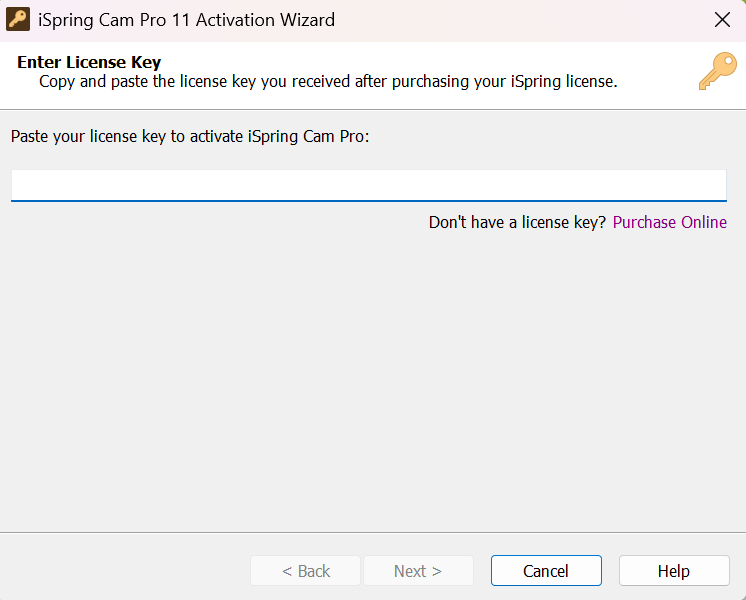
Task: Click the "Don't have a license key?" text
Action: tap(517, 222)
